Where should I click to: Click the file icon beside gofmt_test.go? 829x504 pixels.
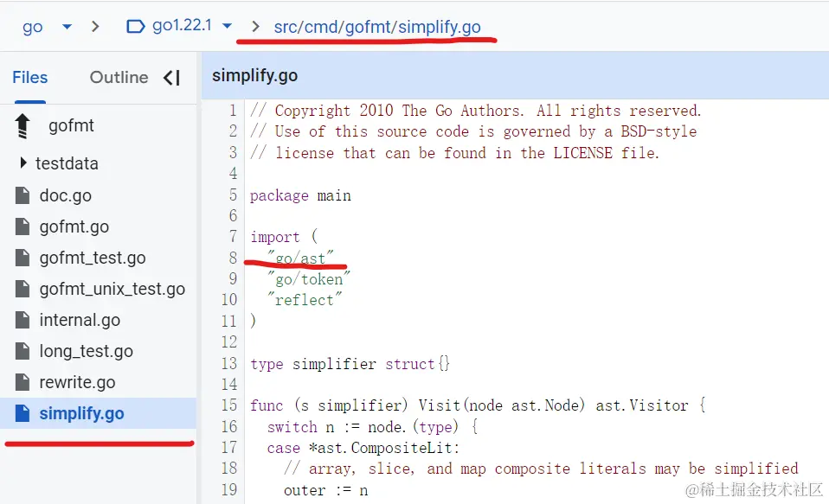point(22,258)
